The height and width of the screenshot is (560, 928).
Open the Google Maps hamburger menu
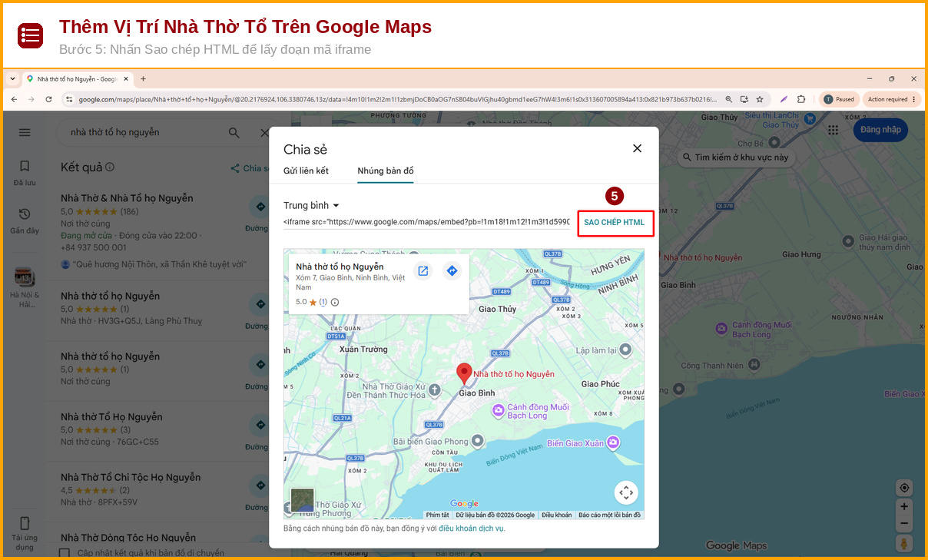(x=25, y=132)
